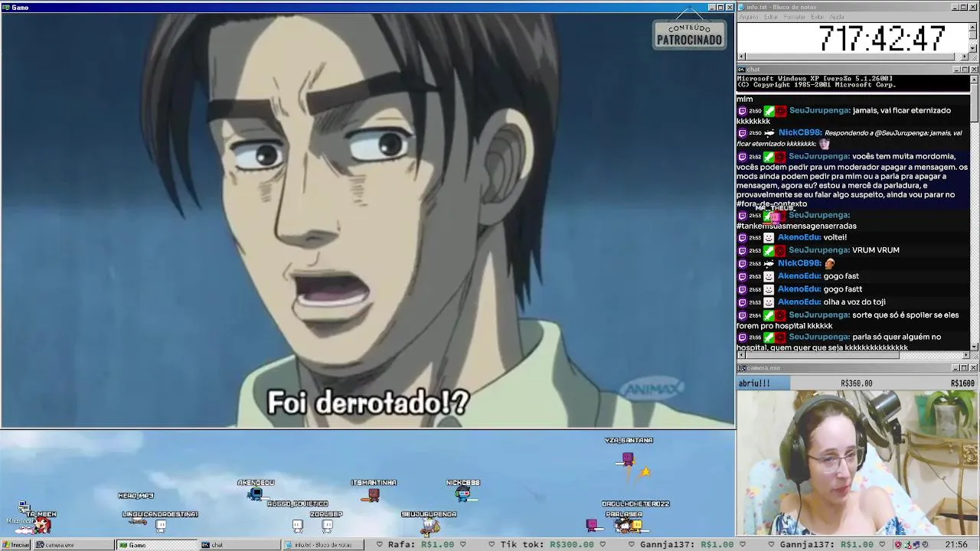Open the Arquivo menu in Bloco de notas
The width and height of the screenshot is (980, 551).
tap(748, 17)
